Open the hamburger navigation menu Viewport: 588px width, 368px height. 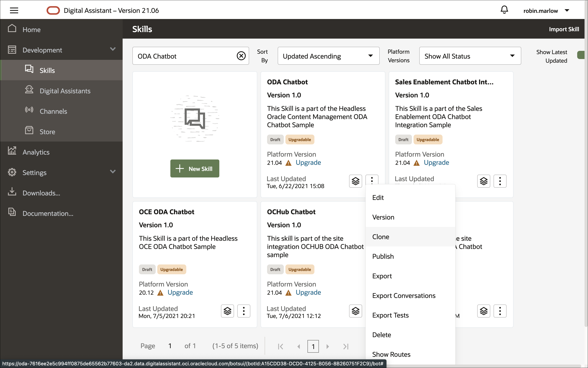coord(14,10)
